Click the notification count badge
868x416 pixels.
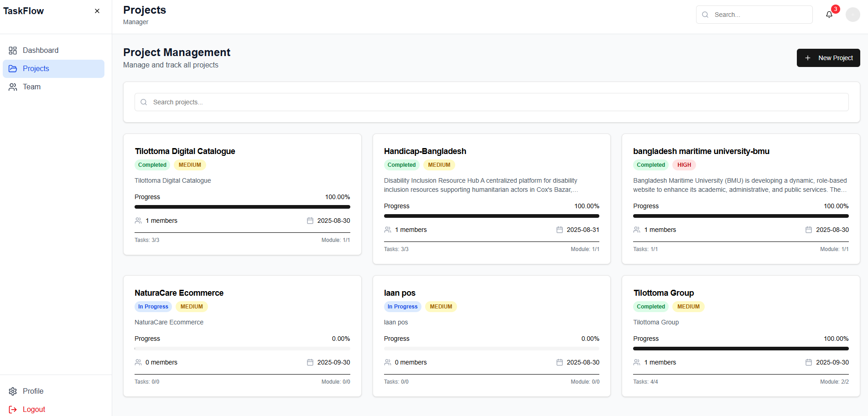[835, 9]
